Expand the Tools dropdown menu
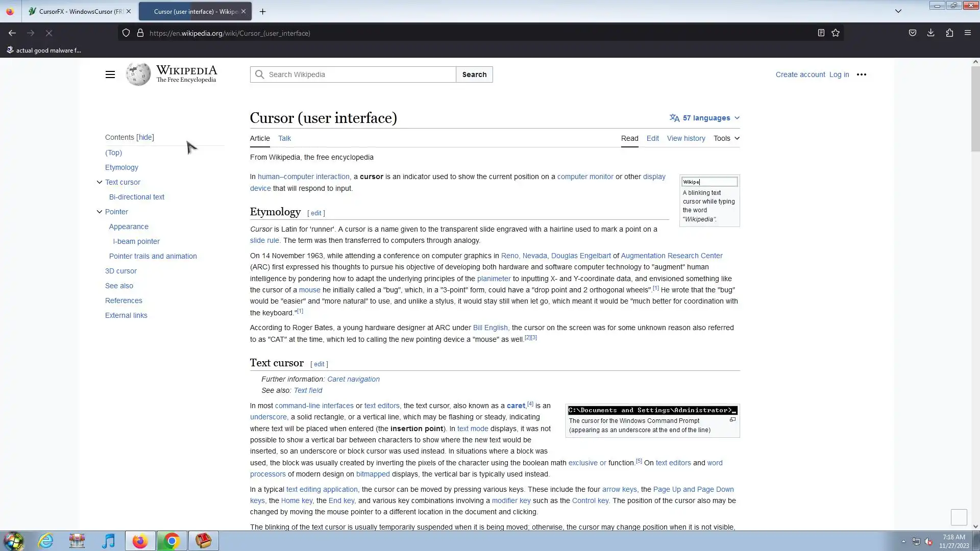Viewport: 980px width, 551px height. click(x=726, y=138)
